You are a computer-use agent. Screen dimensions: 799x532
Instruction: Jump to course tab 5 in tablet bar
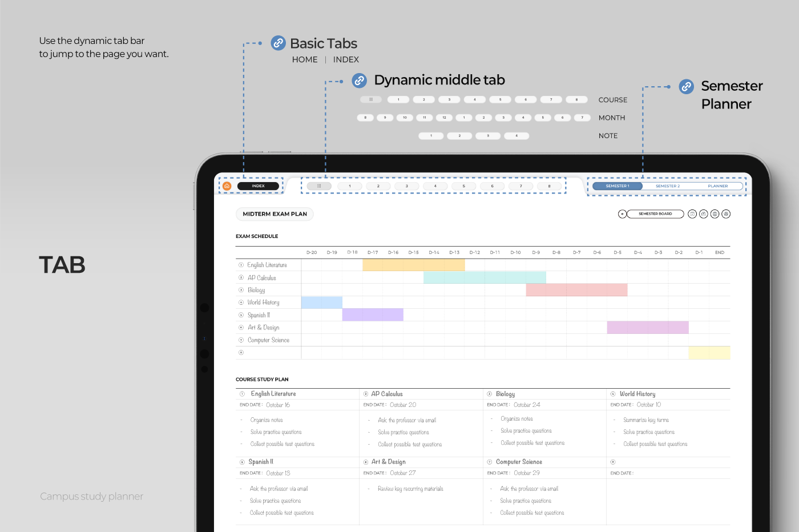[463, 186]
